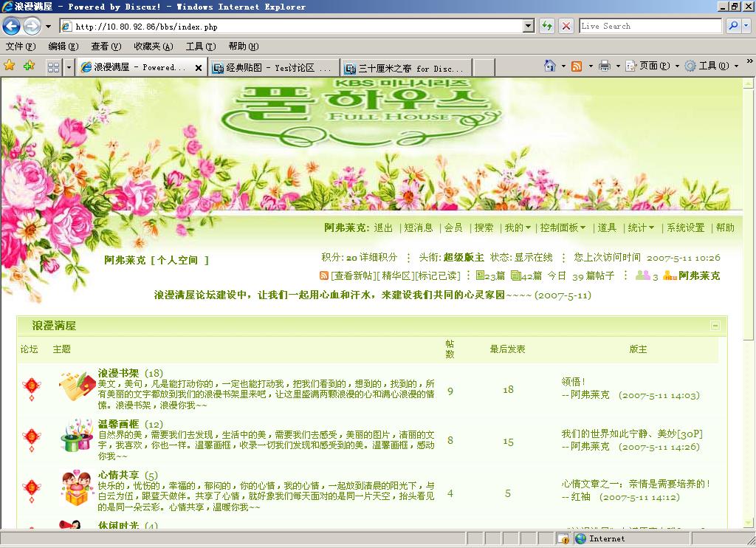Go back with the browser Back arrow
The width and height of the screenshot is (756, 548).
(x=12, y=26)
